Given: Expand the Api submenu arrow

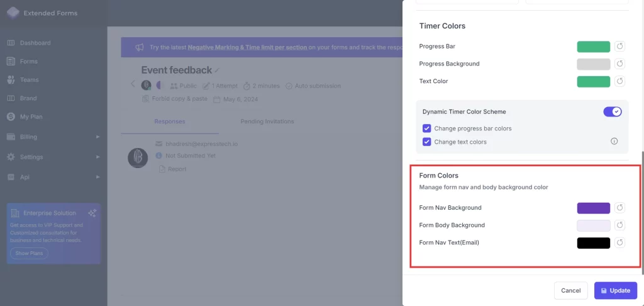Looking at the screenshot, I should pyautogui.click(x=97, y=177).
